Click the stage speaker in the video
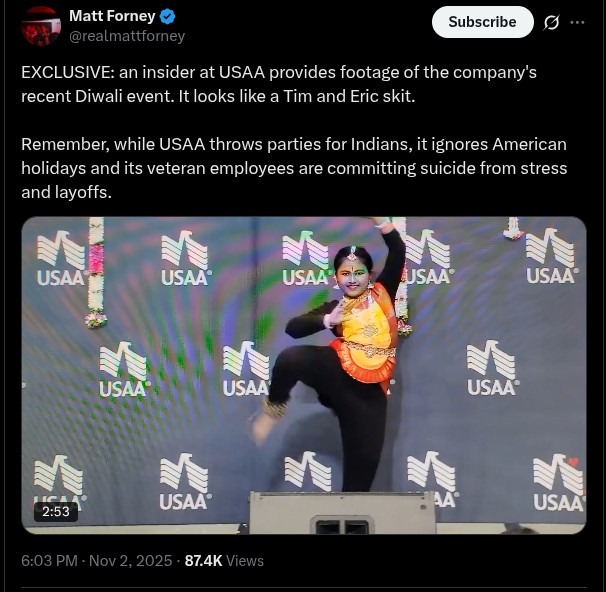606x592 pixels. point(342,513)
